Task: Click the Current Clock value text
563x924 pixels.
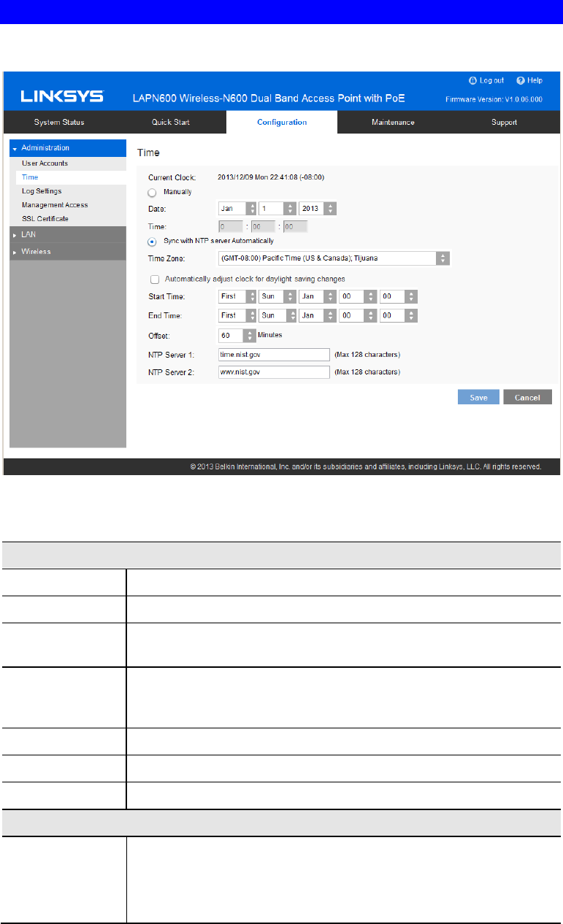Action: 272,177
